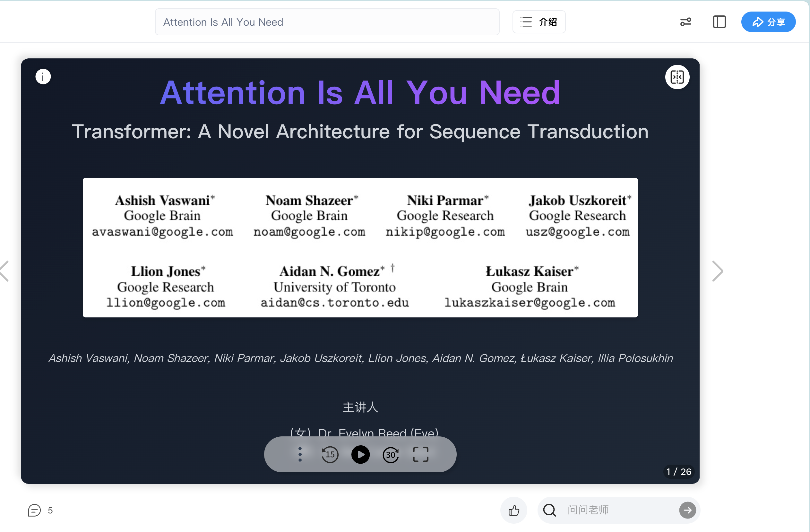
Task: Open the settings sliders icon
Action: (x=685, y=22)
